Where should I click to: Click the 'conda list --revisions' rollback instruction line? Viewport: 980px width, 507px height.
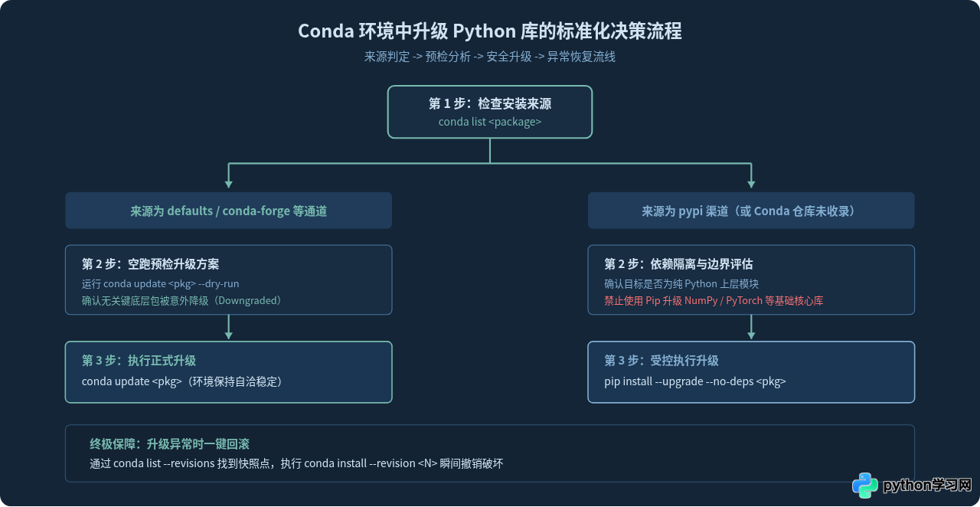(296, 463)
